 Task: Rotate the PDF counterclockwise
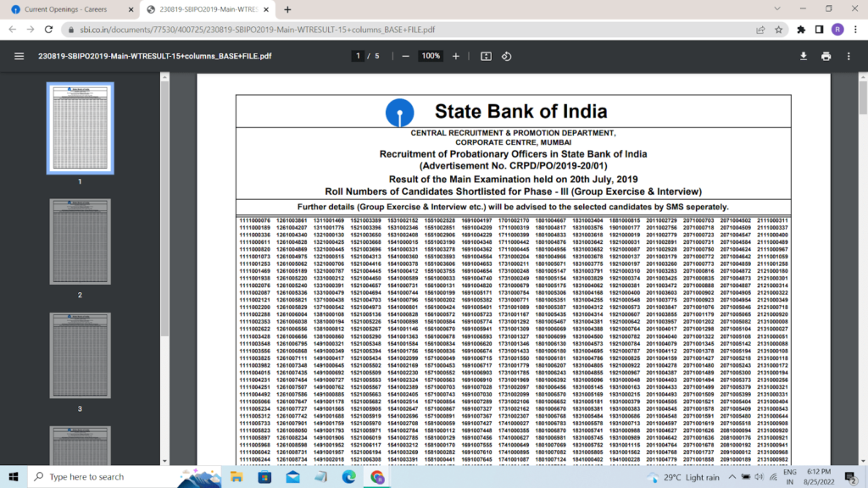coord(507,56)
